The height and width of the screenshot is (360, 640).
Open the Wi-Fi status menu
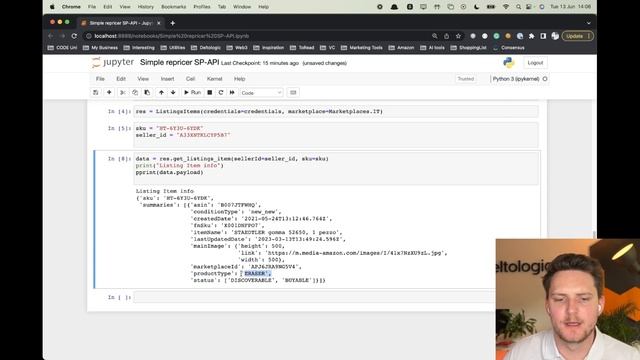(x=506, y=7)
